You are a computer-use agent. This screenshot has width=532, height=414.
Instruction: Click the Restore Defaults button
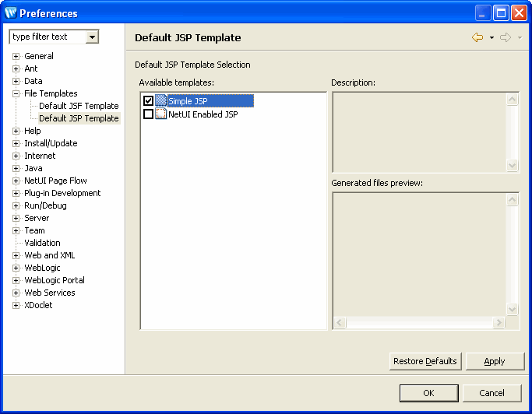point(425,361)
